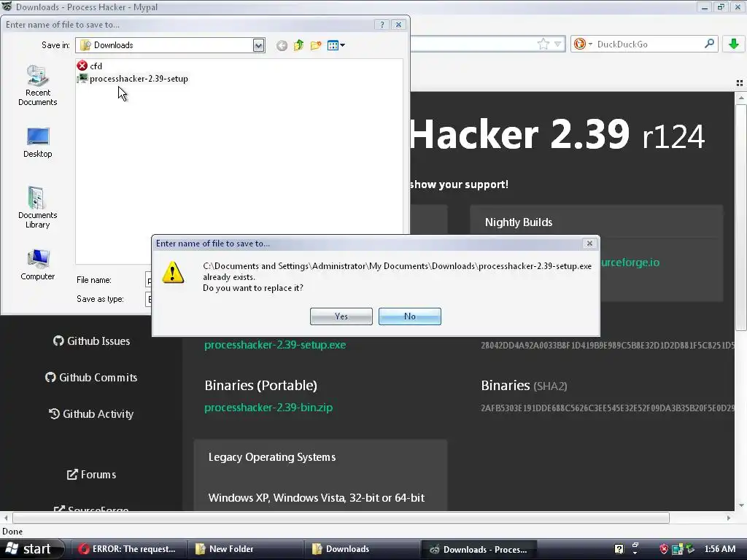Download processhacker-2.39-bin.zip portable link
Screen dimensions: 747x560
tap(268, 408)
